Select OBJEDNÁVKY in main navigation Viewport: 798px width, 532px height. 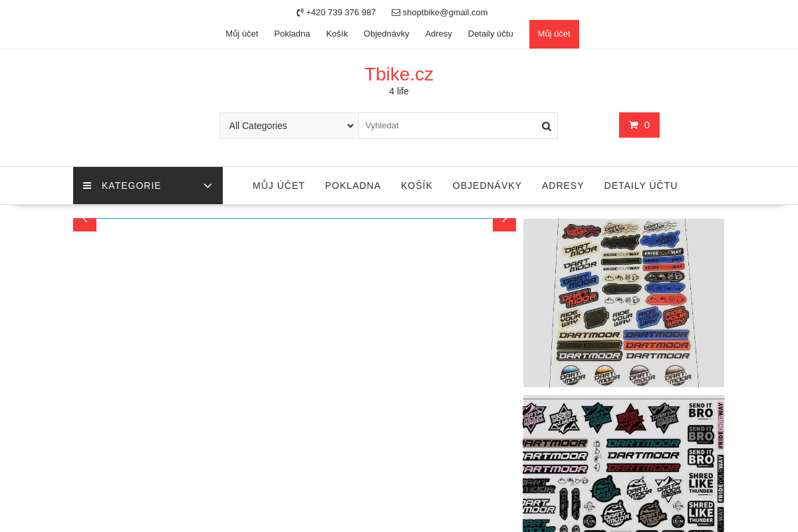pos(487,186)
